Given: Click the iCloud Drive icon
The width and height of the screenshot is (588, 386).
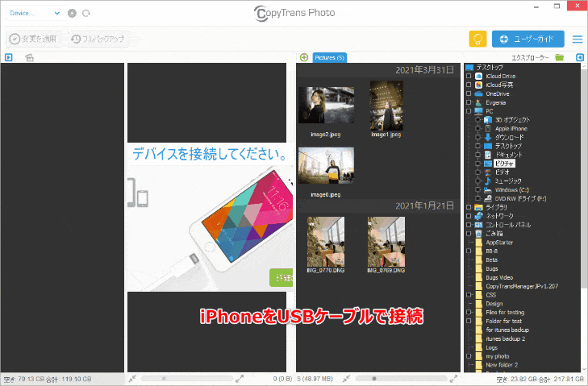Looking at the screenshot, I should [x=478, y=76].
